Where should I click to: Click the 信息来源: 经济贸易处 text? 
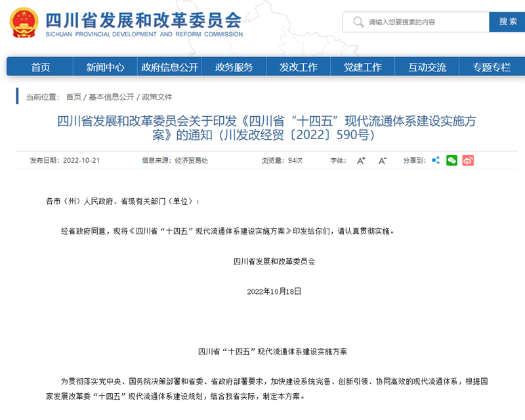tap(175, 160)
